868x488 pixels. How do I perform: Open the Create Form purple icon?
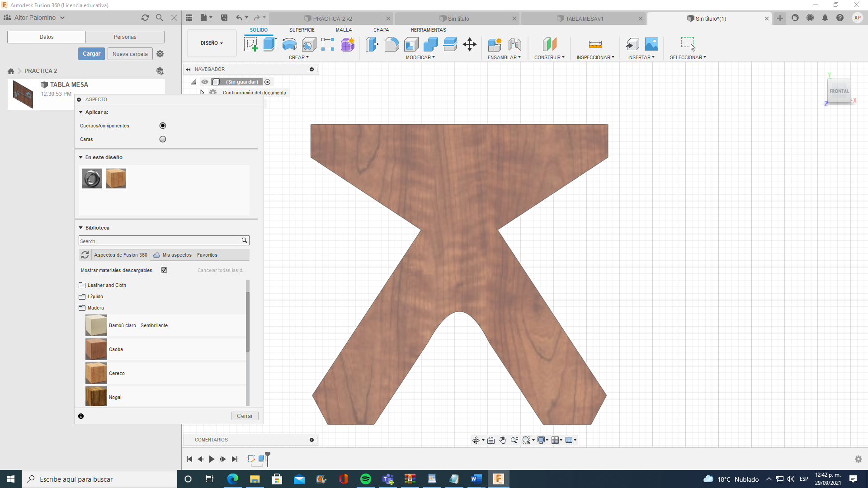tap(348, 44)
